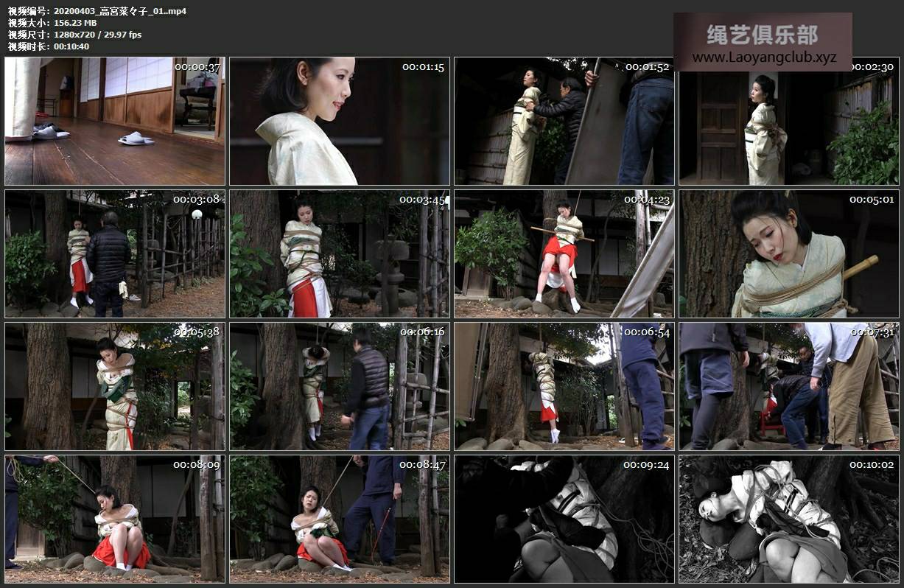Choose the thumbnail at 00:02:30
The width and height of the screenshot is (904, 588).
click(x=789, y=121)
